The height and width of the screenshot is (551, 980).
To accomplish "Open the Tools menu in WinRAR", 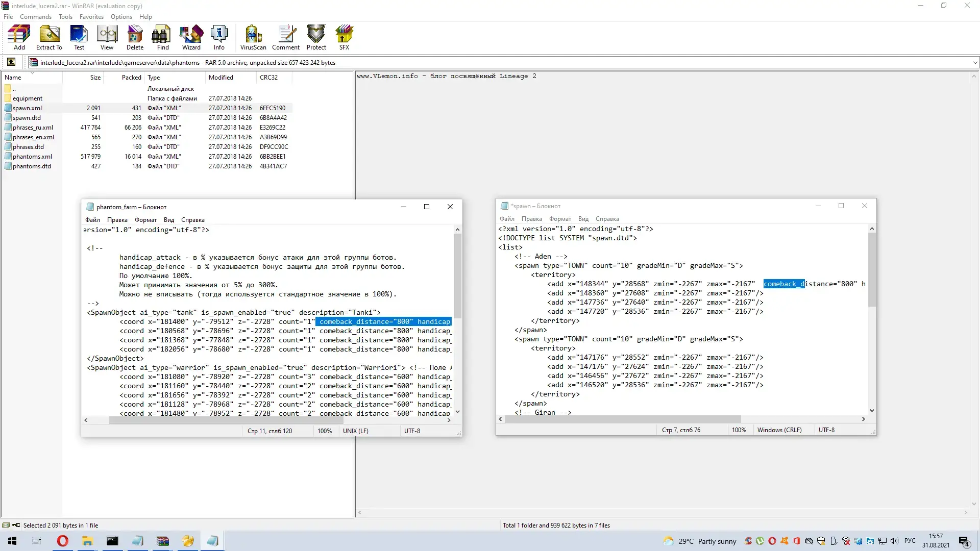I will (65, 16).
